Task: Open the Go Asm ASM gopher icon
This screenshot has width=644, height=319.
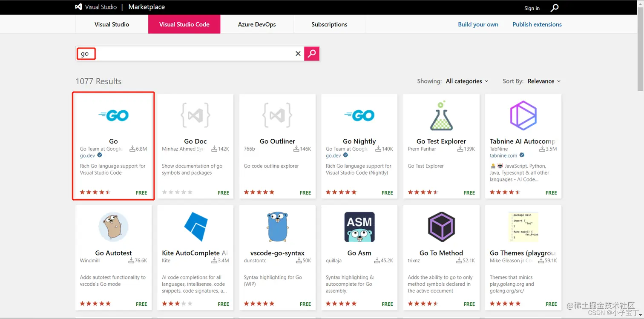Action: click(359, 227)
